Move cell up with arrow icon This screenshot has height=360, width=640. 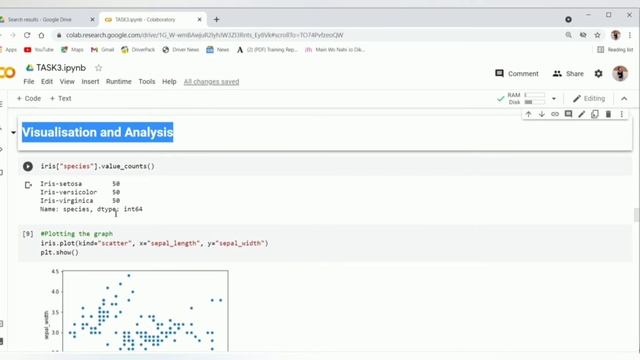[x=529, y=114]
